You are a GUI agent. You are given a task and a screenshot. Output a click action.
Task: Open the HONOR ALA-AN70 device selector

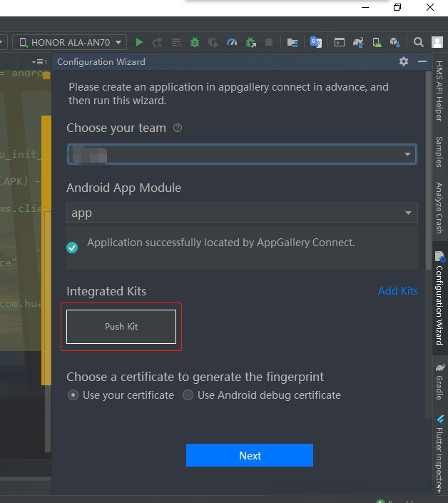tap(70, 42)
